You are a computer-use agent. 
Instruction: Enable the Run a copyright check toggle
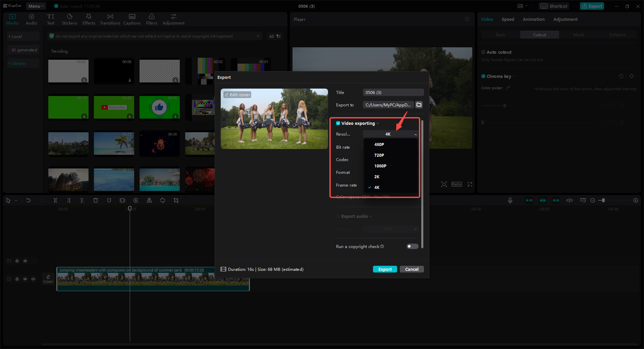click(412, 246)
